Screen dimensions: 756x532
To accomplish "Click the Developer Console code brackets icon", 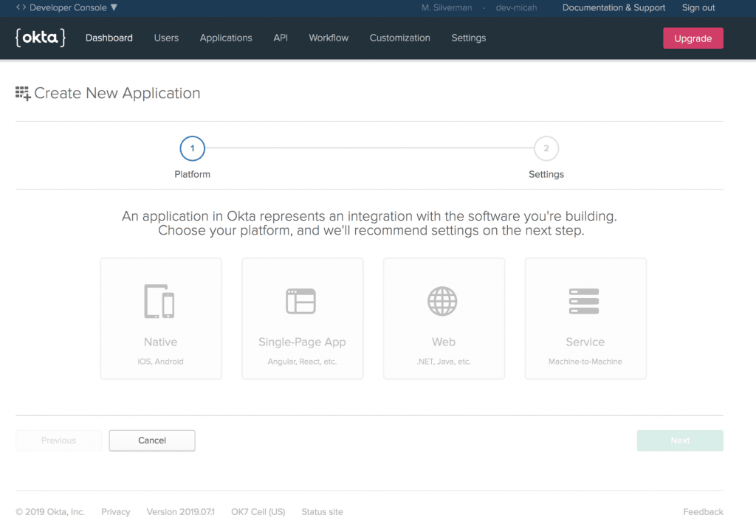I will point(21,7).
